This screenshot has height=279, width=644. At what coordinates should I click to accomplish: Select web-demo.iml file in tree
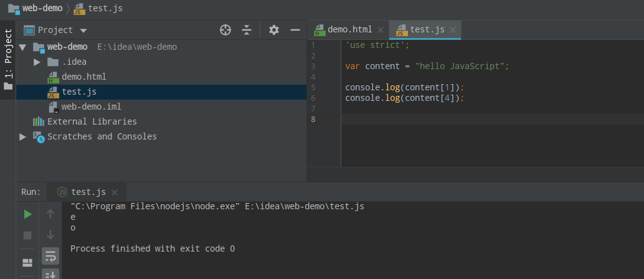point(91,107)
